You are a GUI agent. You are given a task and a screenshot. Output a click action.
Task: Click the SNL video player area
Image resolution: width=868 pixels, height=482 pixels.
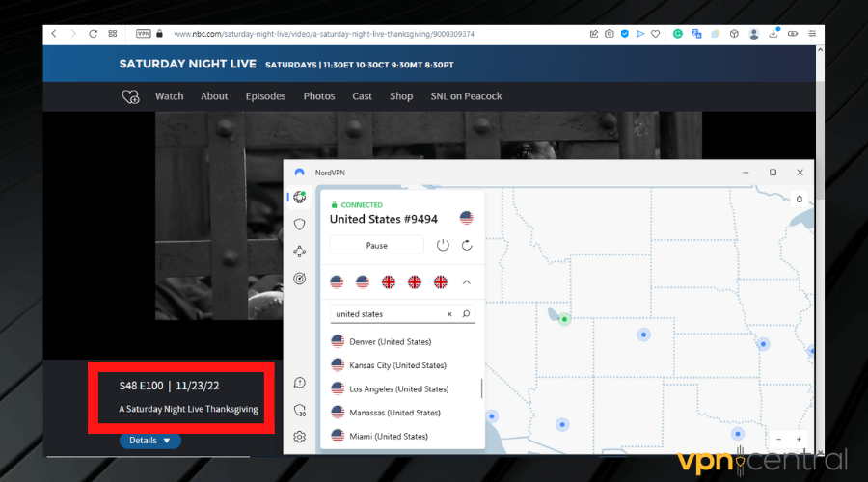pyautogui.click(x=219, y=216)
